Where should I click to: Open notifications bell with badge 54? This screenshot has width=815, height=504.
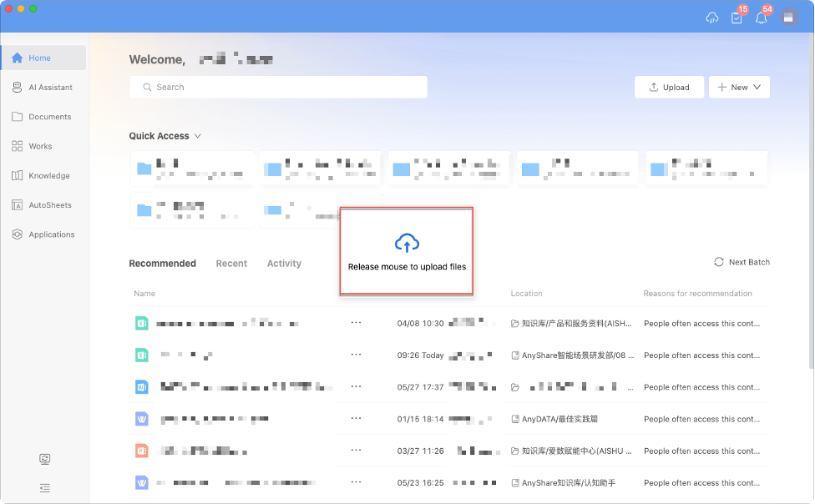[x=761, y=18]
